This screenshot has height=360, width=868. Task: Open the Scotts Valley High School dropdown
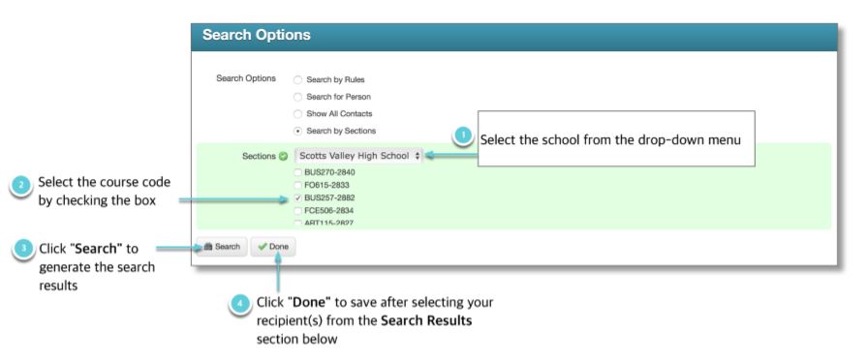tap(358, 156)
